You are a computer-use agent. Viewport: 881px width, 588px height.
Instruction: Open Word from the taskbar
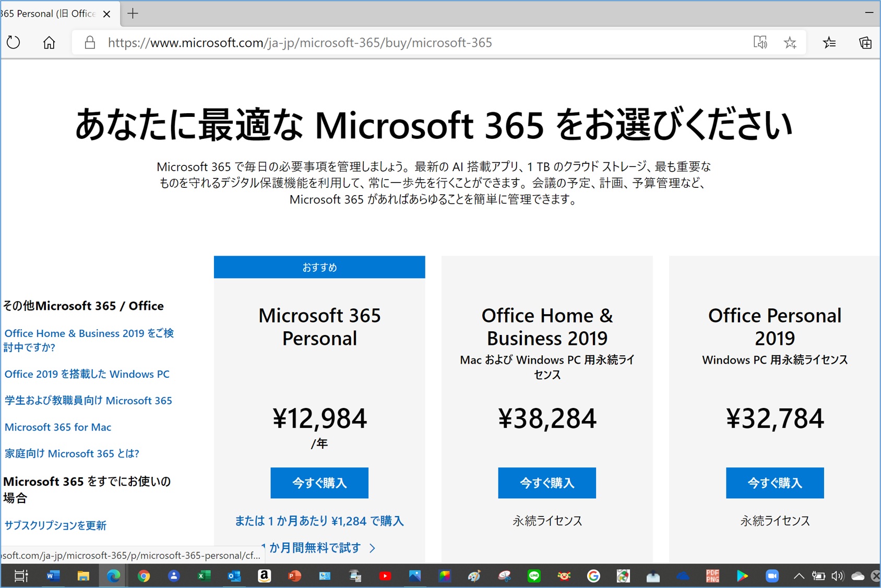[53, 576]
